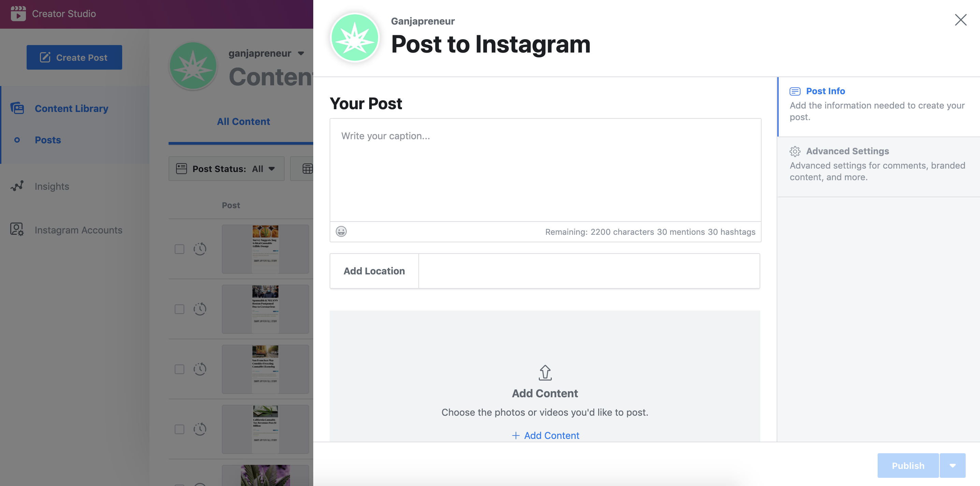Click the Create Post button icon
This screenshot has width=980, height=486.
click(x=44, y=57)
